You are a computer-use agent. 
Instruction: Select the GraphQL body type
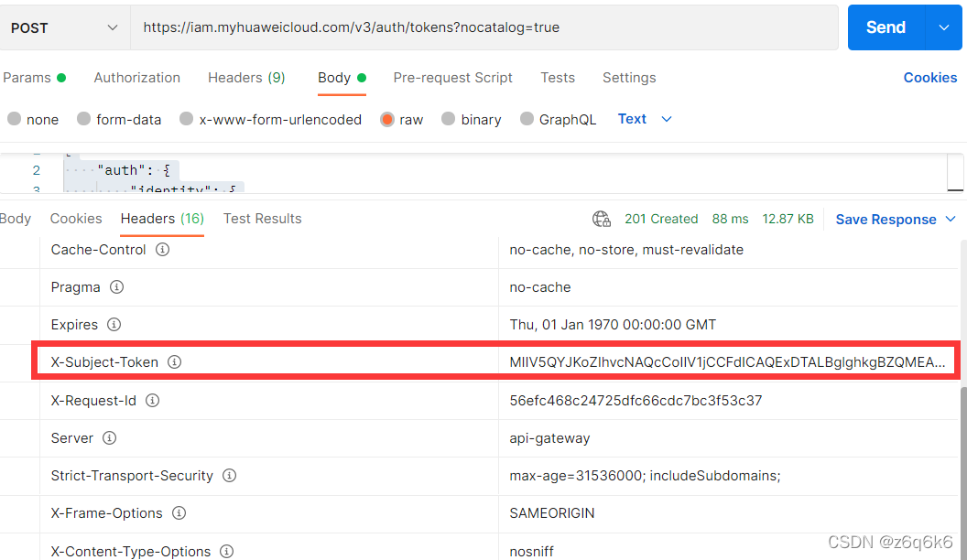tap(527, 119)
